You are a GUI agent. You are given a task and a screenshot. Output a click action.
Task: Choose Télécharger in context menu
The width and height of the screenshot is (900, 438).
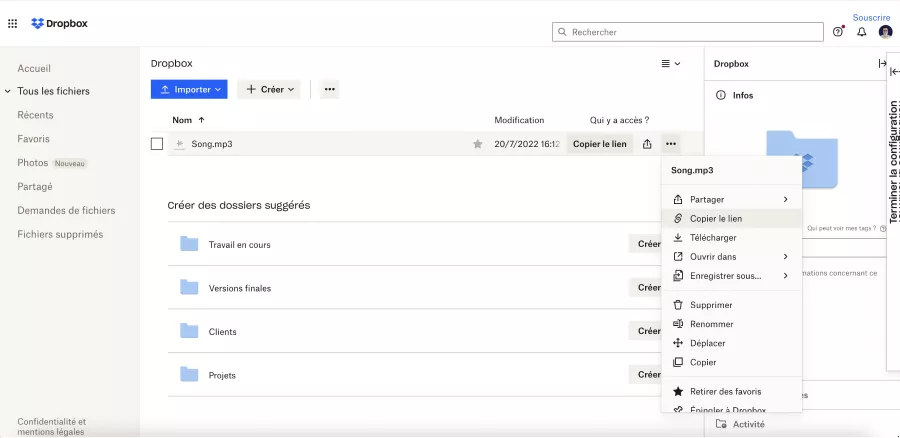[731, 238]
